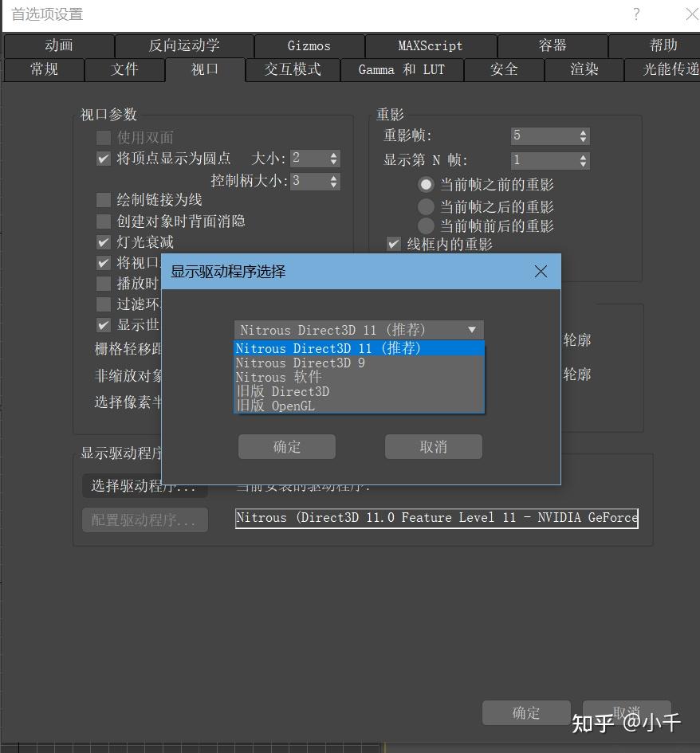Increase 重影帧 value with the up arrow
700x753 pixels.
582,131
